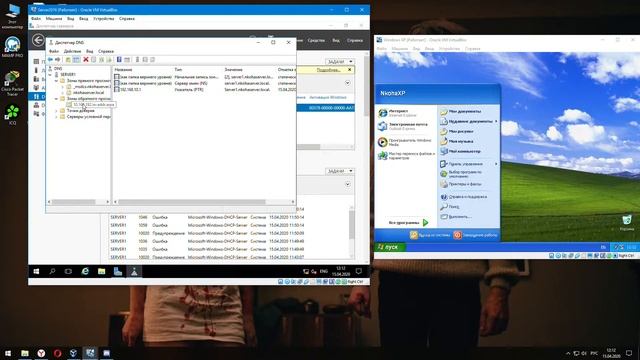Open Устройства menu in Server2016 VirtualBox window
Viewport: 640px width, 360px height.
[x=104, y=19]
